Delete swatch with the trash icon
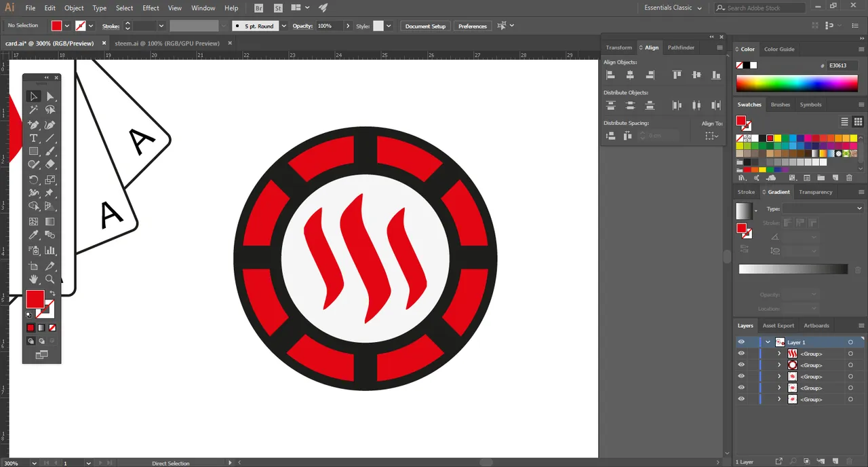868x467 pixels. [849, 178]
